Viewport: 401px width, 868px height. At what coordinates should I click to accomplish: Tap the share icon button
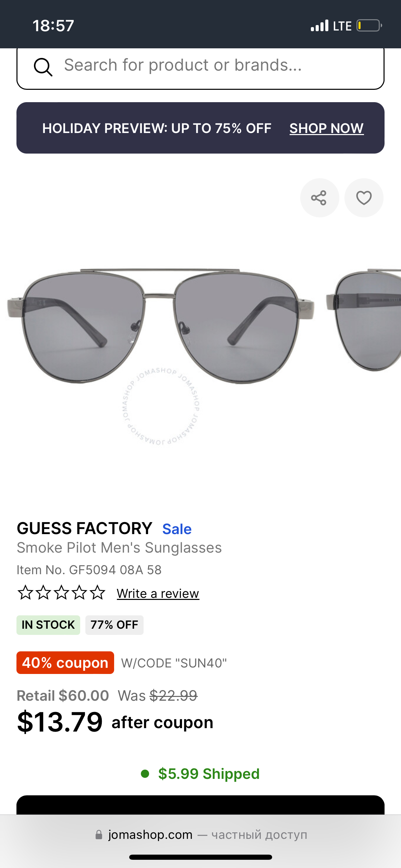tap(319, 198)
